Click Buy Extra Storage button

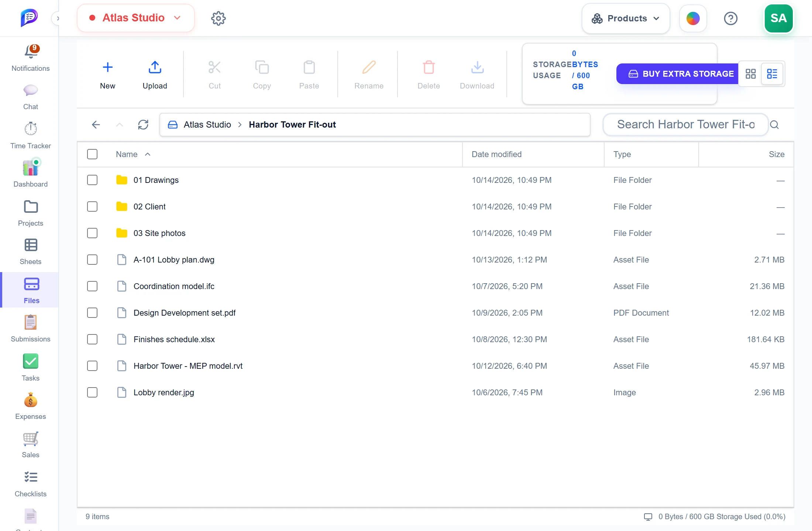[x=678, y=74]
